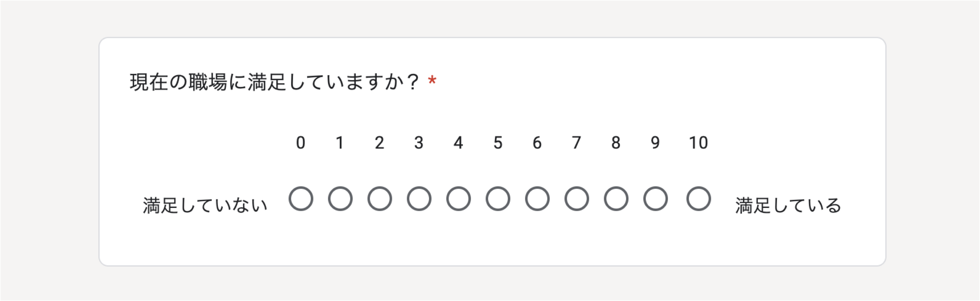Select the radio button under number 1
The height and width of the screenshot is (301, 980).
point(340,199)
